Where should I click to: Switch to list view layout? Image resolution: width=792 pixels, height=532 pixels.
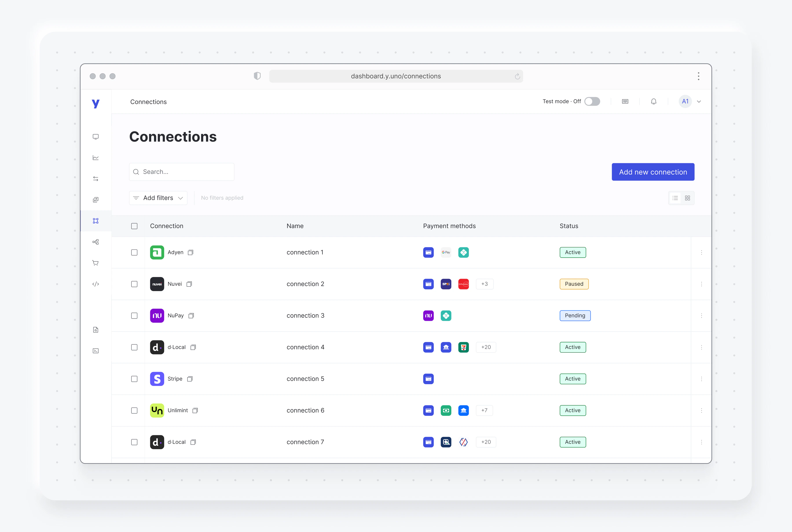click(x=675, y=198)
